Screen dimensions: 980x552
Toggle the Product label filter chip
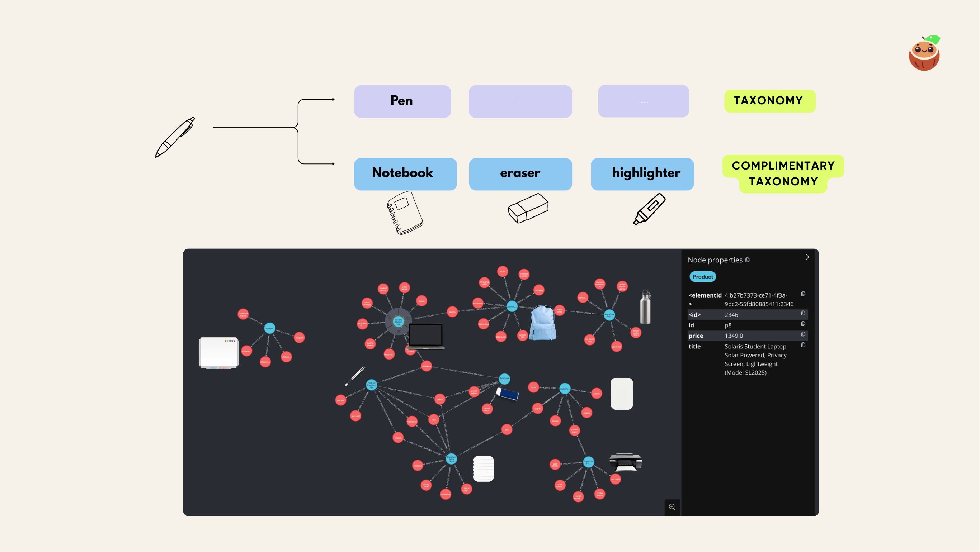coord(703,277)
